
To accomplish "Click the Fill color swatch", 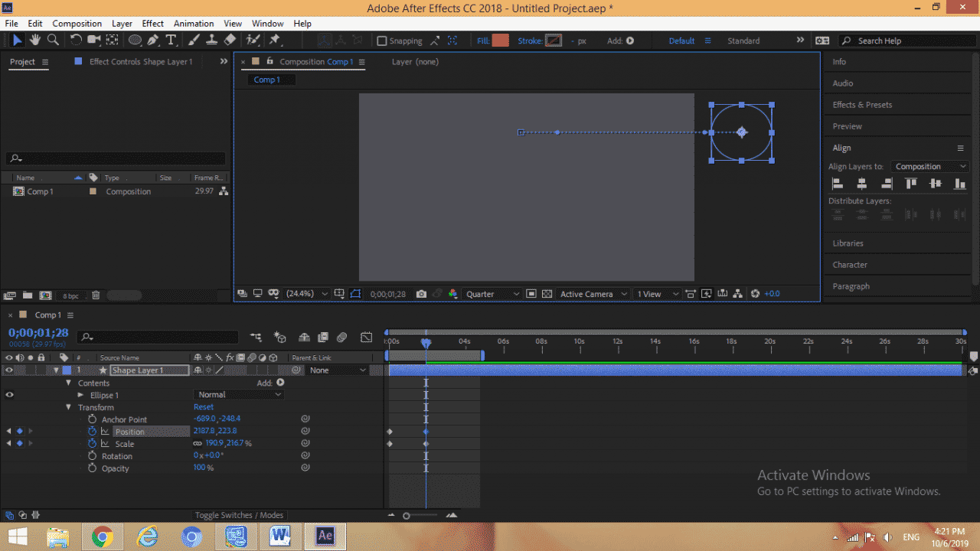I will coord(501,40).
